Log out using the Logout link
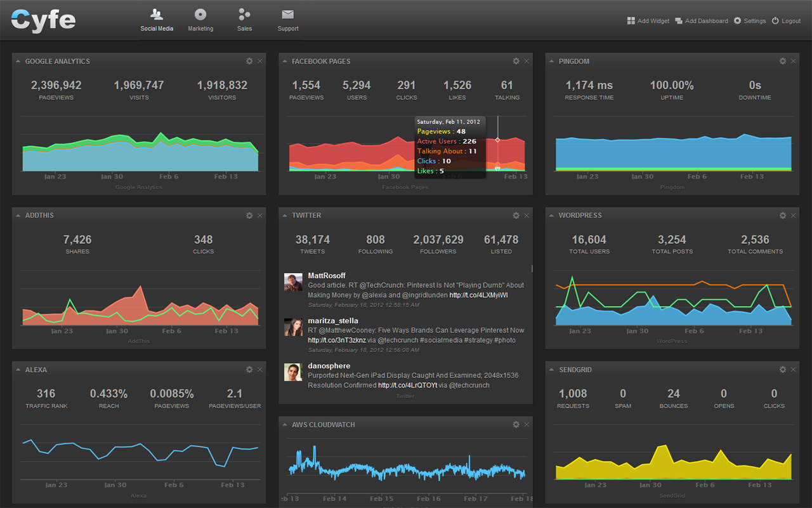812x508 pixels. (x=786, y=21)
